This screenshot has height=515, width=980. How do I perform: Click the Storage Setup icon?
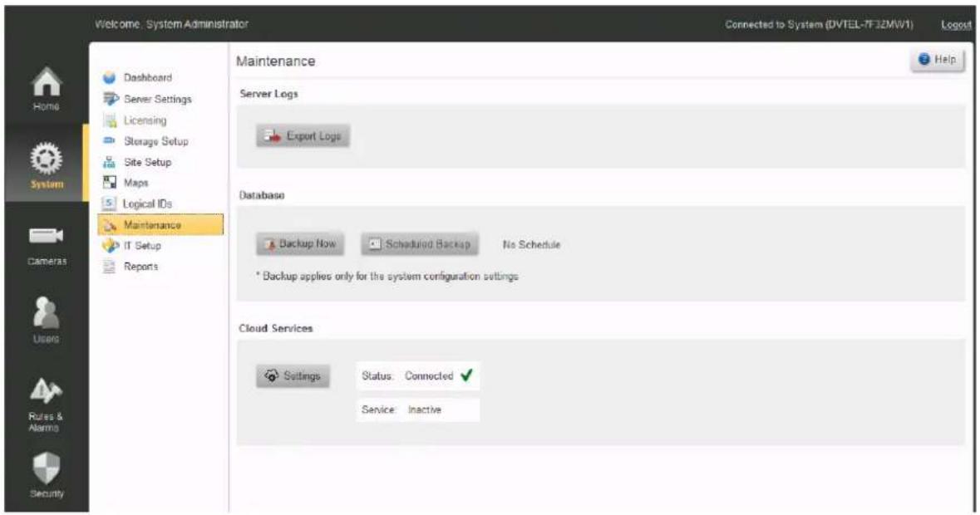click(110, 141)
